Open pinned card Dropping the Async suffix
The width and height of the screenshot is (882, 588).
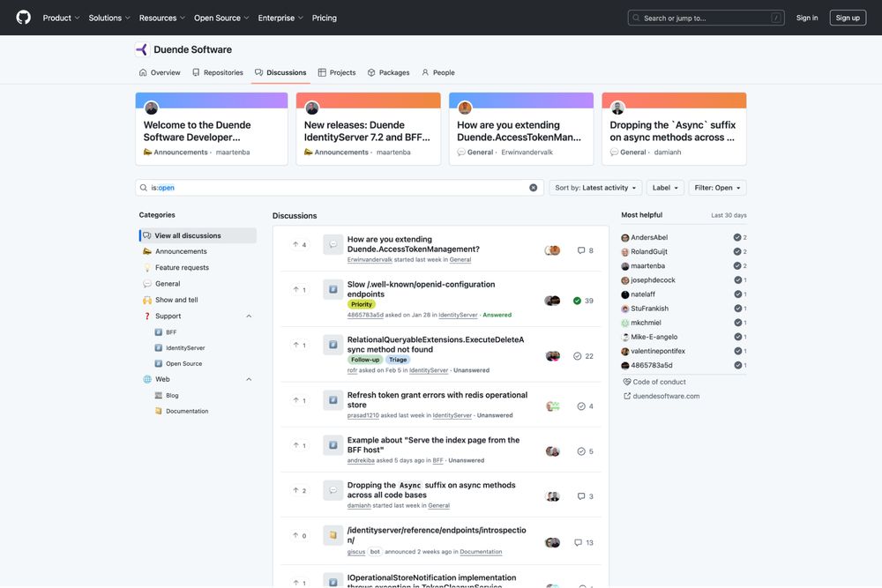[673, 131]
